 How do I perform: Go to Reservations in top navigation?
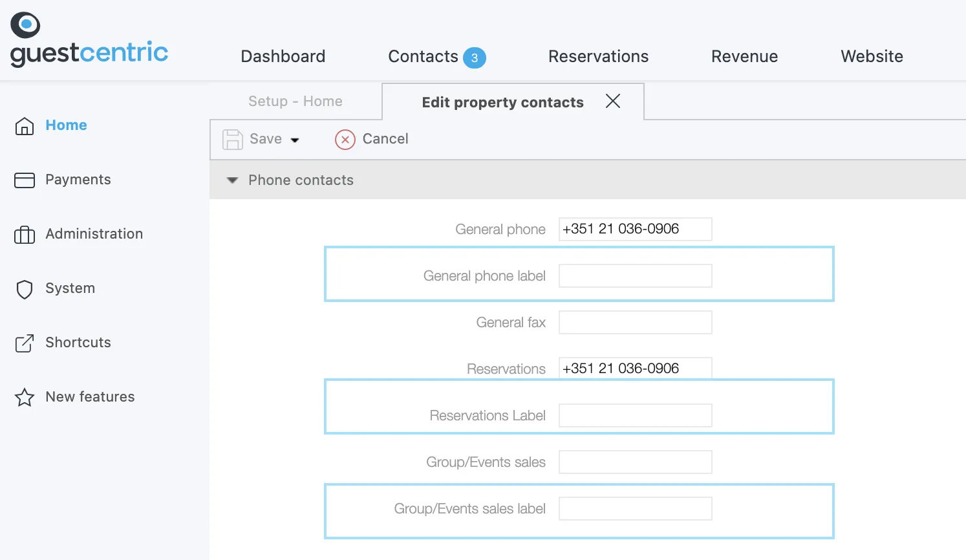pos(599,56)
